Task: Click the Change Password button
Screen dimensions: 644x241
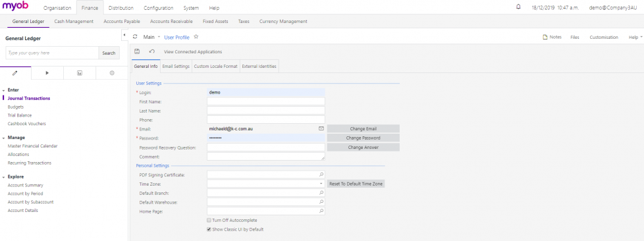Action: click(x=363, y=138)
